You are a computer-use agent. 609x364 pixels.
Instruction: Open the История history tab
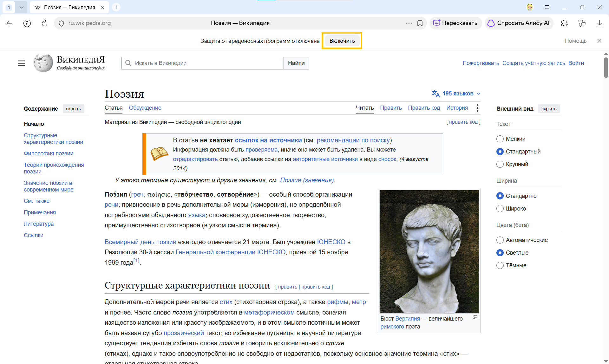pyautogui.click(x=457, y=108)
